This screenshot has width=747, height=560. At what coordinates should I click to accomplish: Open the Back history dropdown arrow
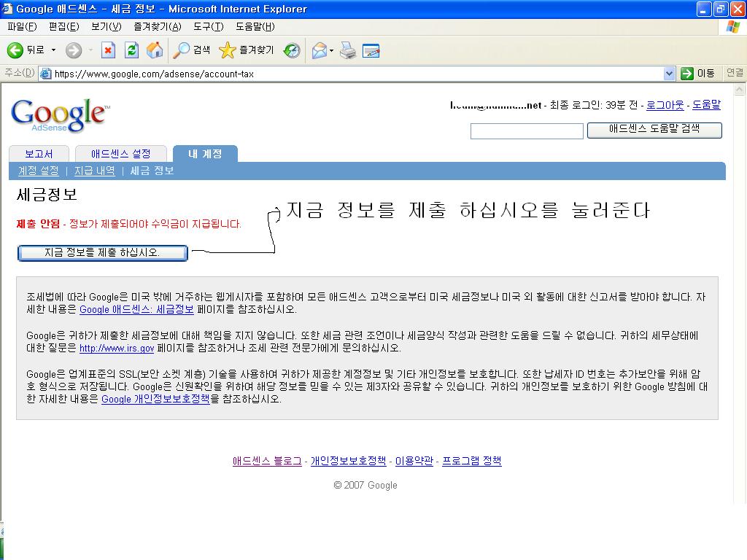click(x=53, y=50)
